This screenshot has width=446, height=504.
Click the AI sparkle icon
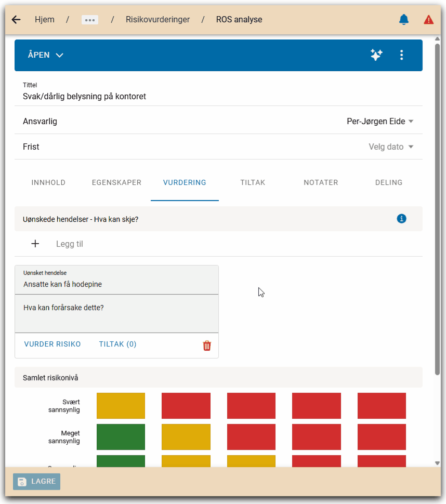376,55
